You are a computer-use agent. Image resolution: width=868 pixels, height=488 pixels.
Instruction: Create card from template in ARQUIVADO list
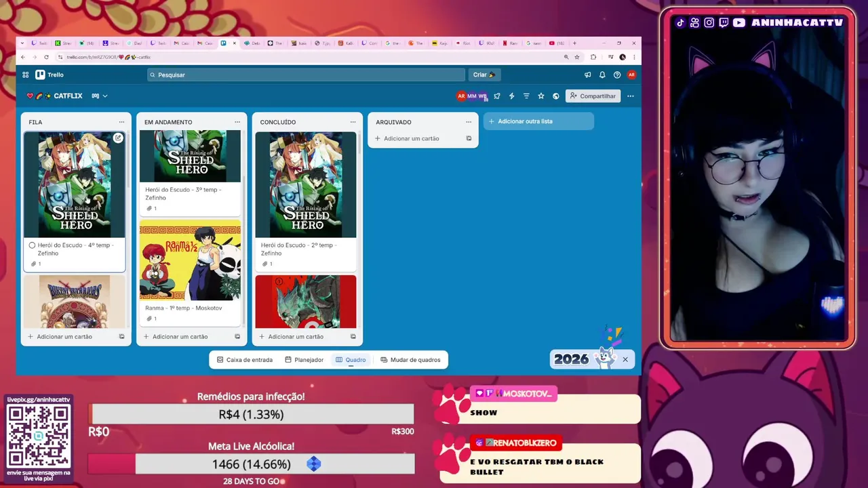point(469,138)
